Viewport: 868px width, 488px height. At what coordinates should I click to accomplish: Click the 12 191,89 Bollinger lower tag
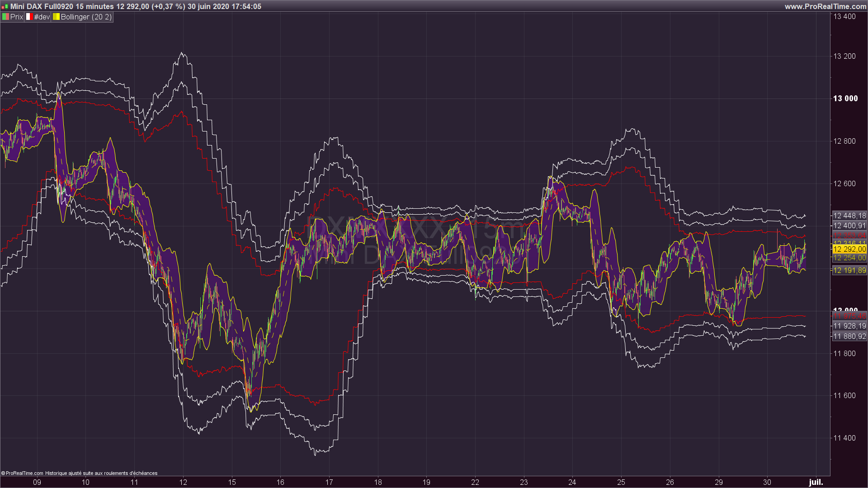(x=849, y=270)
